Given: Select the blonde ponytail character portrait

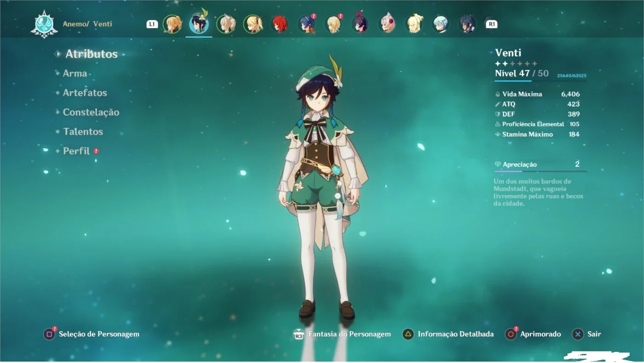Looking at the screenshot, I should point(253,24).
